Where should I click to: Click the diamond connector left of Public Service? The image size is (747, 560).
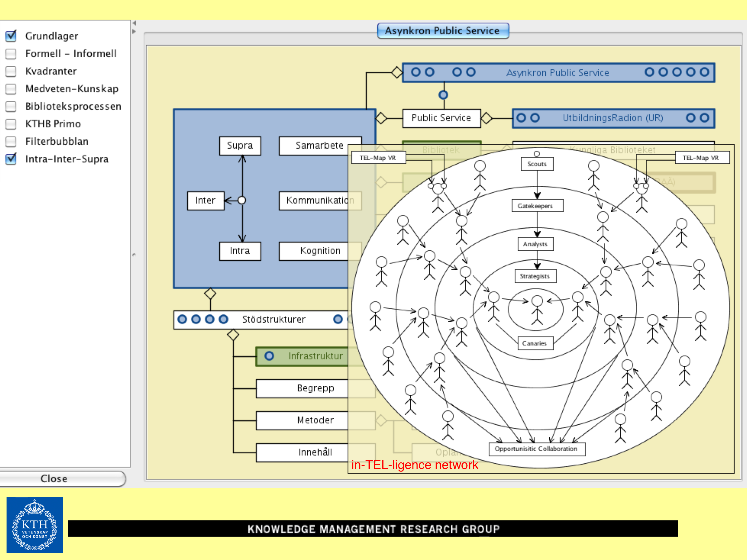pyautogui.click(x=381, y=118)
